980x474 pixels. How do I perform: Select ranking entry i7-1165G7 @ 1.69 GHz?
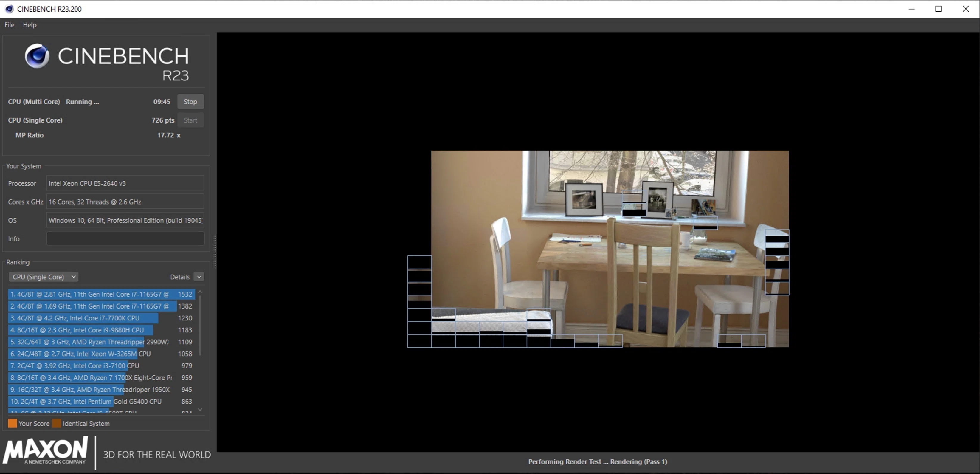[101, 306]
